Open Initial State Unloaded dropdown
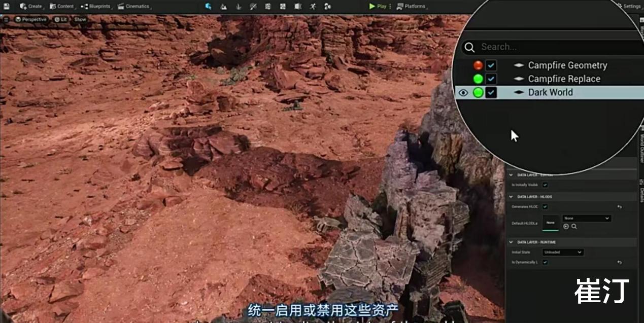This screenshot has width=644, height=323. (x=563, y=252)
